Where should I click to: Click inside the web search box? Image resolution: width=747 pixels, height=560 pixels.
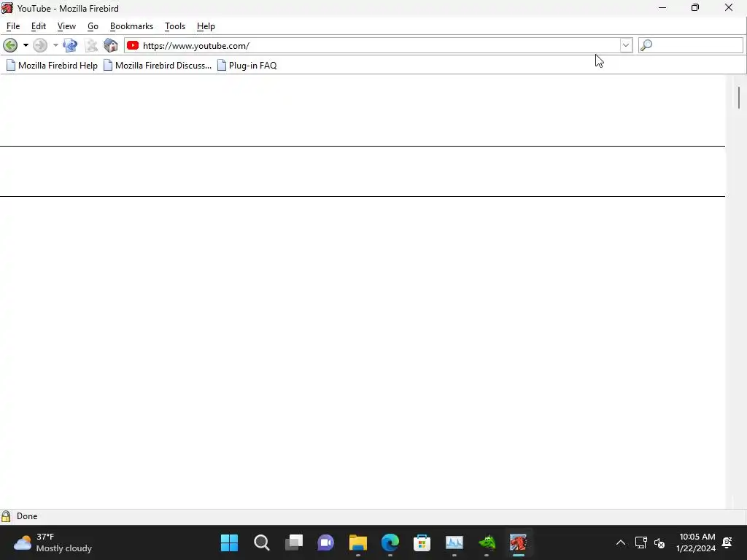pos(697,45)
